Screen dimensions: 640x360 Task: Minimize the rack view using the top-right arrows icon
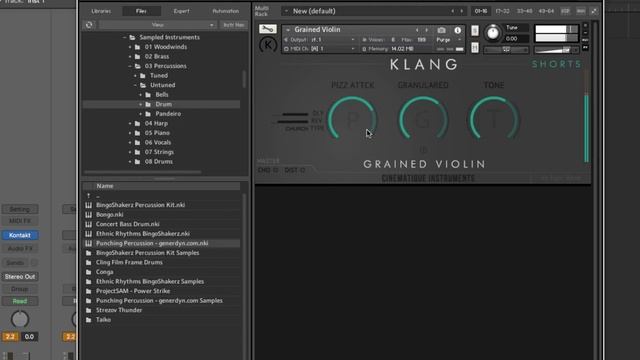tap(594, 11)
